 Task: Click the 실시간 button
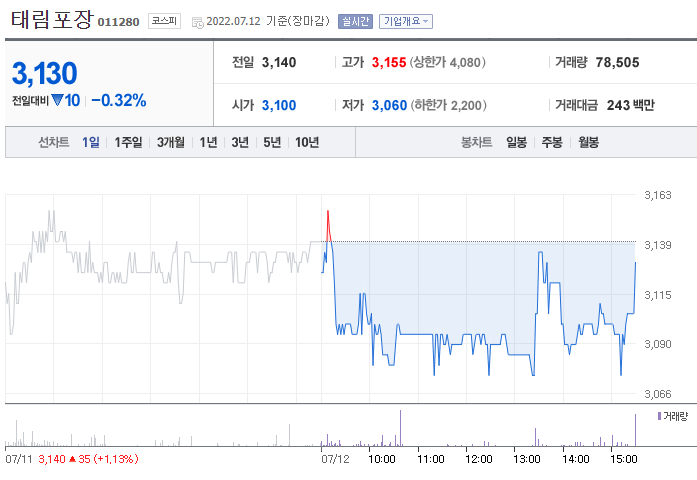pyautogui.click(x=355, y=21)
